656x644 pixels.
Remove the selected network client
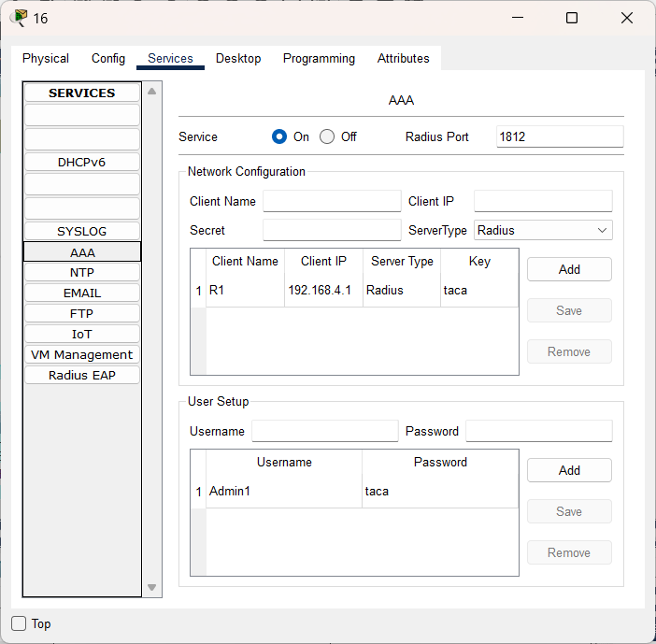pos(569,352)
